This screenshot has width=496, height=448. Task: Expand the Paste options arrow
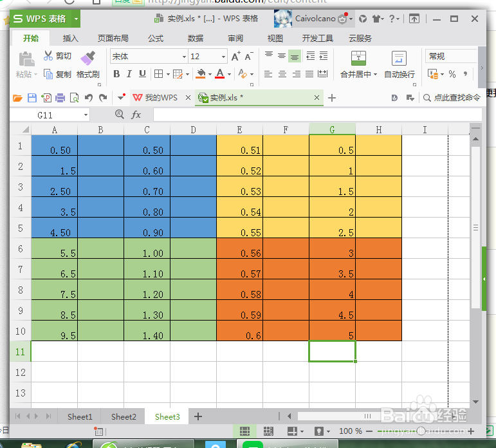[x=36, y=75]
